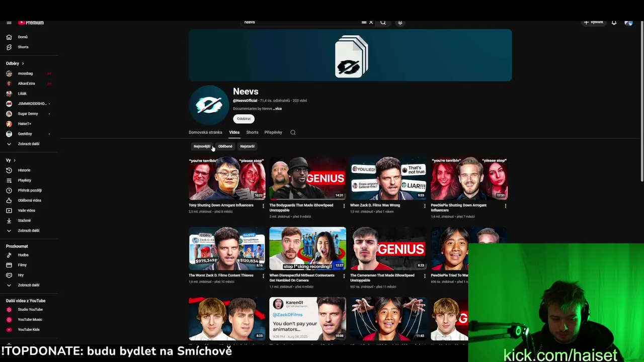Open the Lišák subscription
Viewport: 644px width, 362px height.
tap(29, 94)
